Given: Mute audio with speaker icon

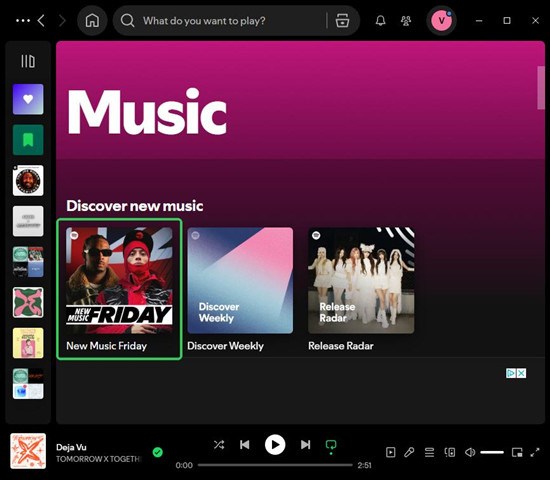Looking at the screenshot, I should (x=470, y=452).
